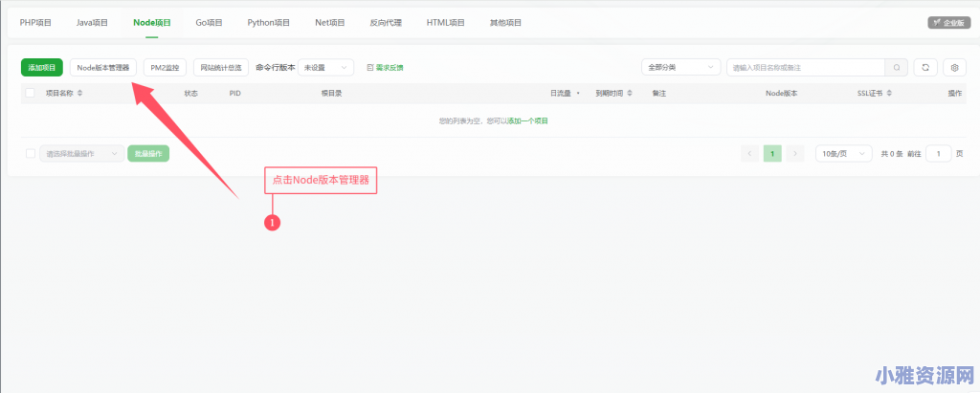Open the PM2监控 button
Viewport: 980px width, 393px height.
pyautogui.click(x=165, y=68)
